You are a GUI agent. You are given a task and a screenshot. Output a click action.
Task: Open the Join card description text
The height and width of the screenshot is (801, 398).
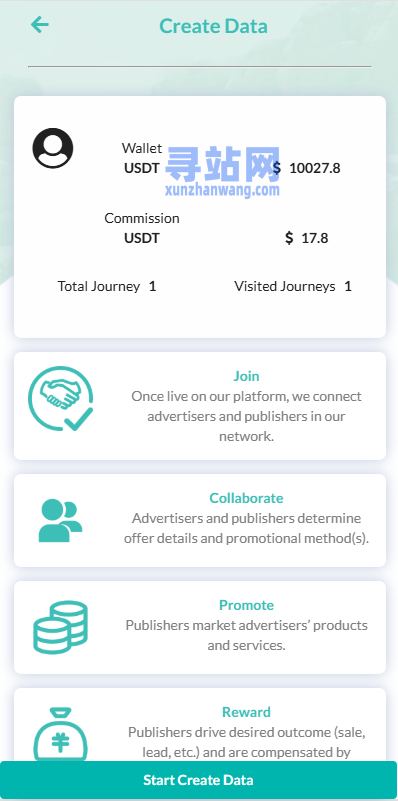coord(246,416)
